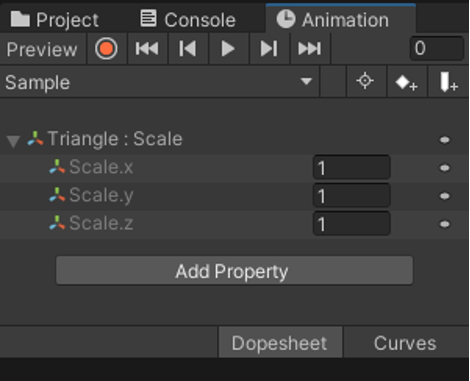Viewport: 470px width, 381px height.
Task: Jump to next keyframe
Action: point(269,49)
